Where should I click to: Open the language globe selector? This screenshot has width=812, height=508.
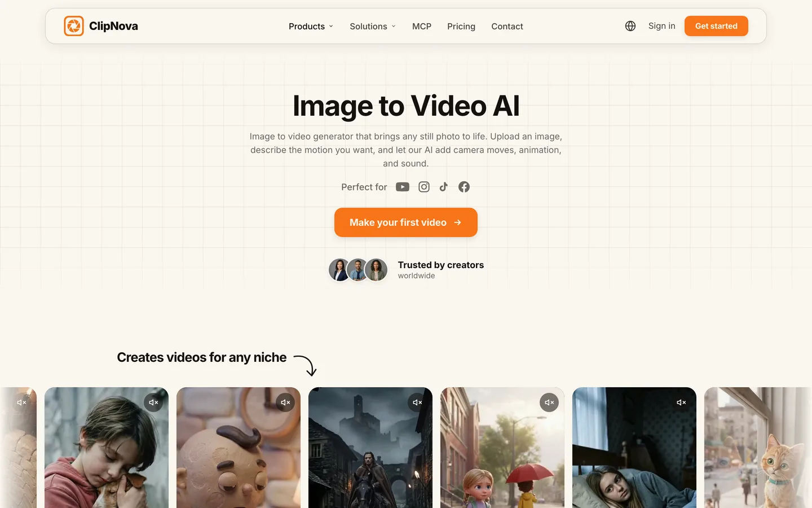tap(630, 26)
